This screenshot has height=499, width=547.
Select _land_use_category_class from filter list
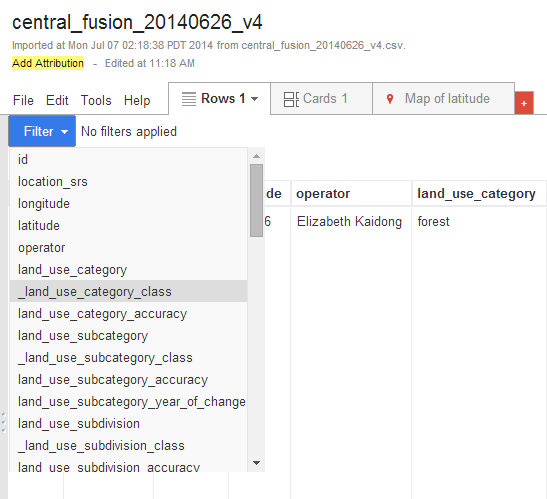tap(128, 291)
